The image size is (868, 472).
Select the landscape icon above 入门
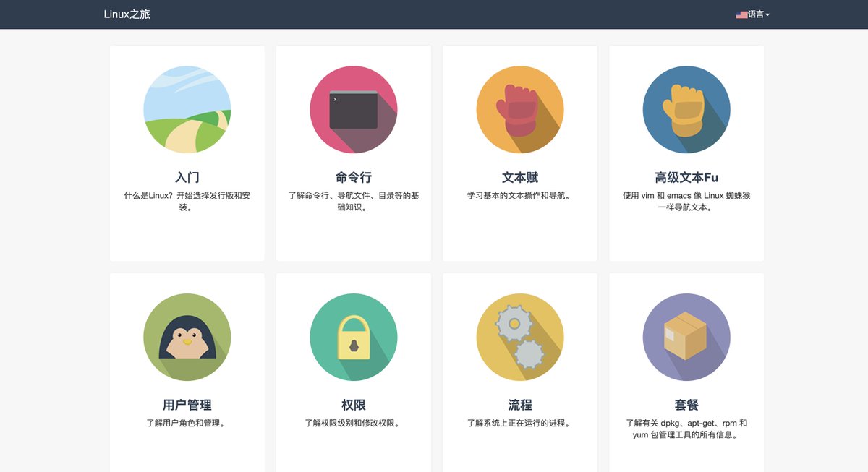point(187,109)
